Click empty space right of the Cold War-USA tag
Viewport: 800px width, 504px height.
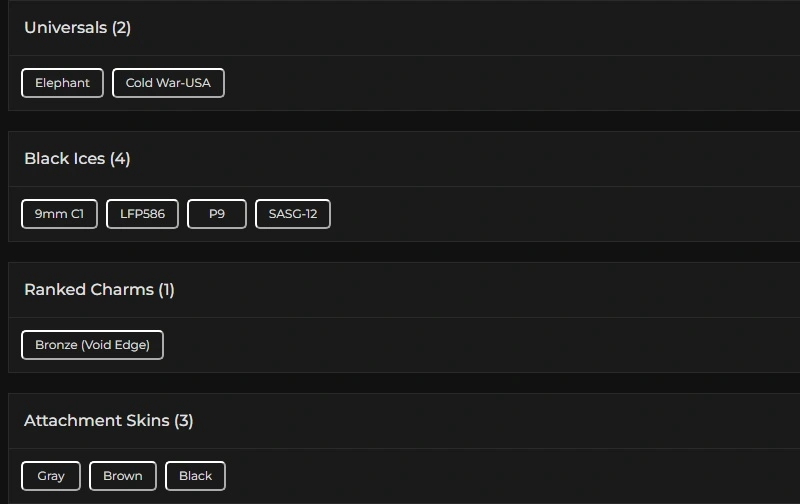pos(500,83)
